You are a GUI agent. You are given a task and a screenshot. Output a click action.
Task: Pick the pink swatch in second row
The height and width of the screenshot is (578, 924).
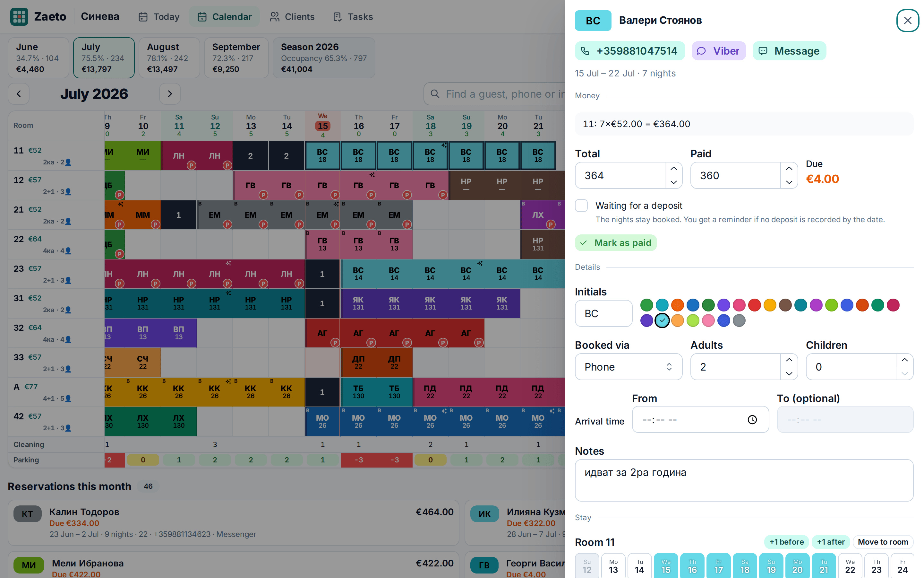pos(708,320)
